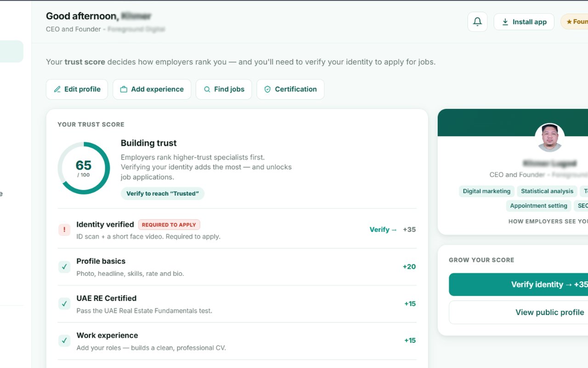Viewport: 588px width, 368px height.
Task: Click the Statistical analysis skill tag
Action: pos(547,191)
